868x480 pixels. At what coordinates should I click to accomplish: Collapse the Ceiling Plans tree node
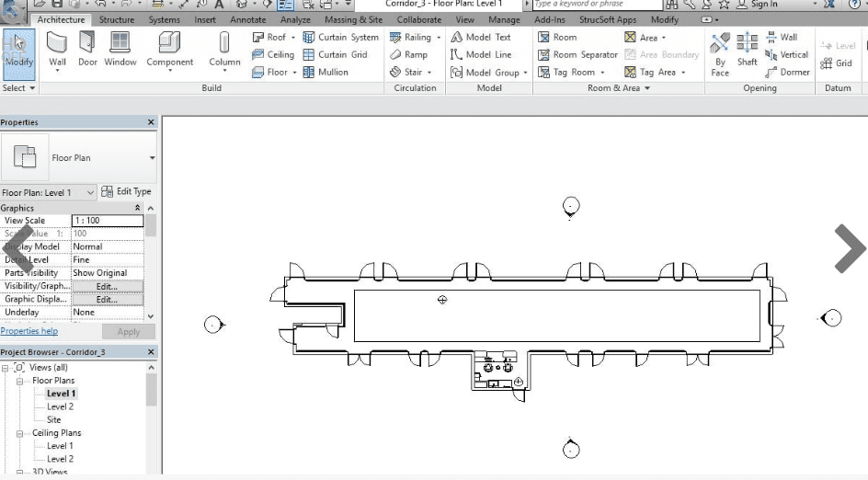19,433
